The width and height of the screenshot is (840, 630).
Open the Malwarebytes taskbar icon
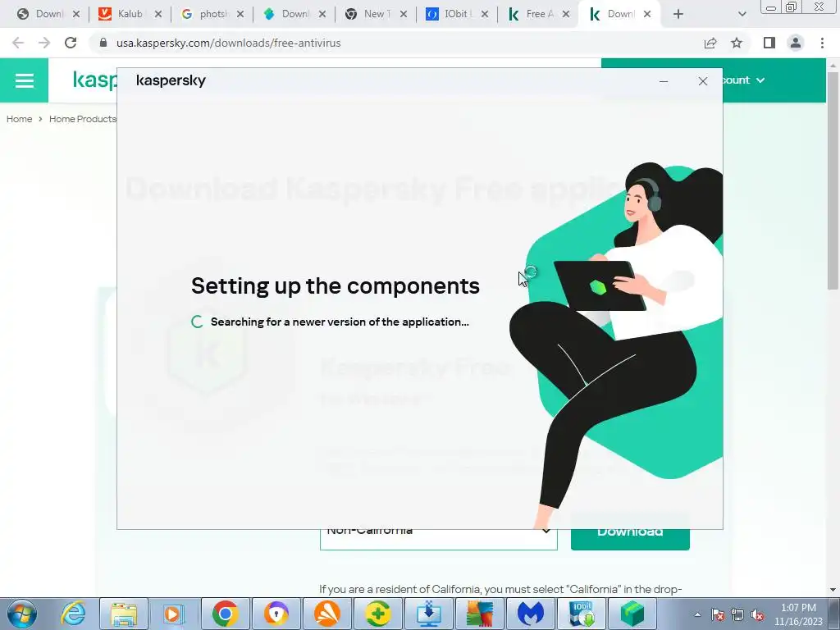pos(531,614)
